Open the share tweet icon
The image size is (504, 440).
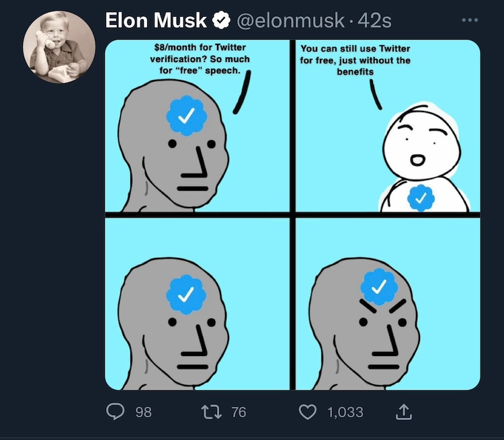pos(403,411)
